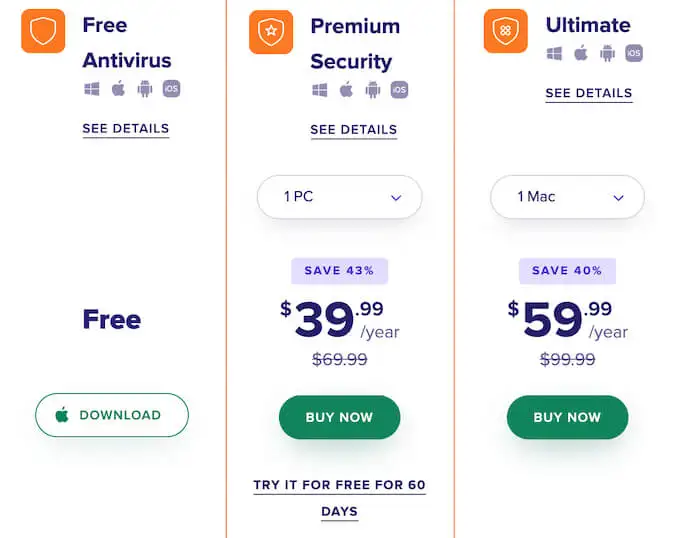Image resolution: width=680 pixels, height=538 pixels.
Task: Download Free Antivirus for Mac
Action: [112, 415]
